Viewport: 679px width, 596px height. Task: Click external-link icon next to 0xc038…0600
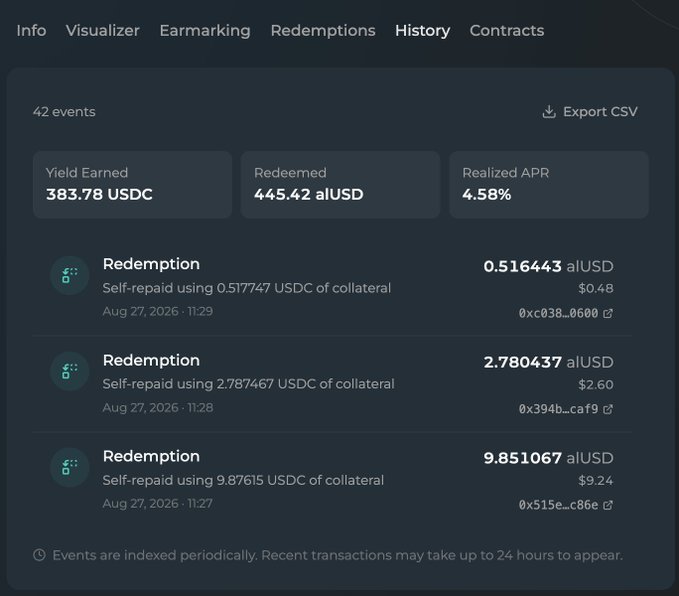pyautogui.click(x=608, y=313)
